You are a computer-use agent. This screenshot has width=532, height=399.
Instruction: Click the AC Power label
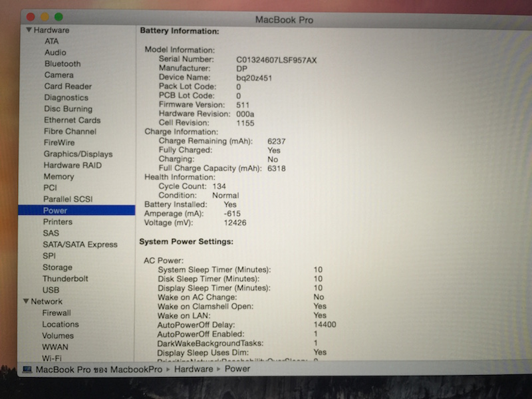coord(164,261)
